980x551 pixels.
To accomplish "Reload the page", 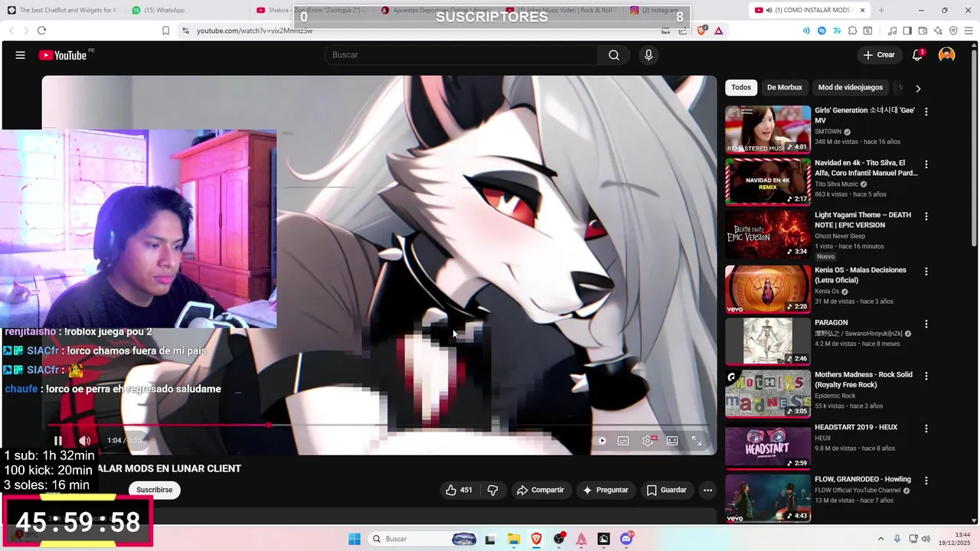I will (x=41, y=31).
